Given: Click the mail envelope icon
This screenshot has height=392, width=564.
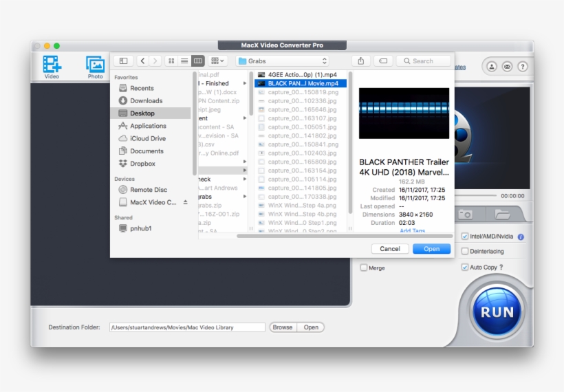Looking at the screenshot, I should pos(507,67).
